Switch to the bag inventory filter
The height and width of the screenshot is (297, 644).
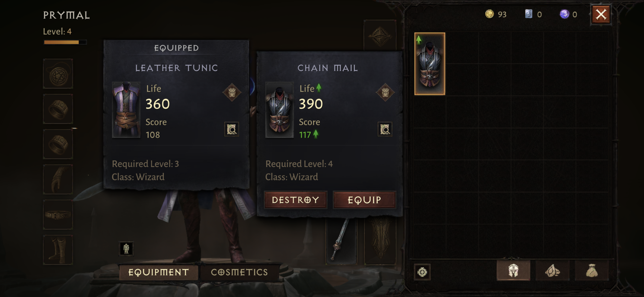point(592,271)
